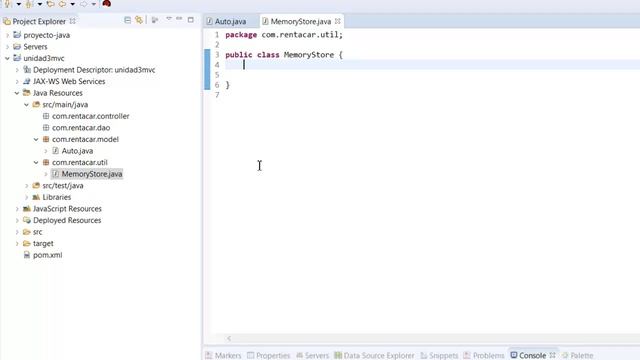640x360 pixels.
Task: Switch to the Auto.java editor tab
Action: coord(227,21)
